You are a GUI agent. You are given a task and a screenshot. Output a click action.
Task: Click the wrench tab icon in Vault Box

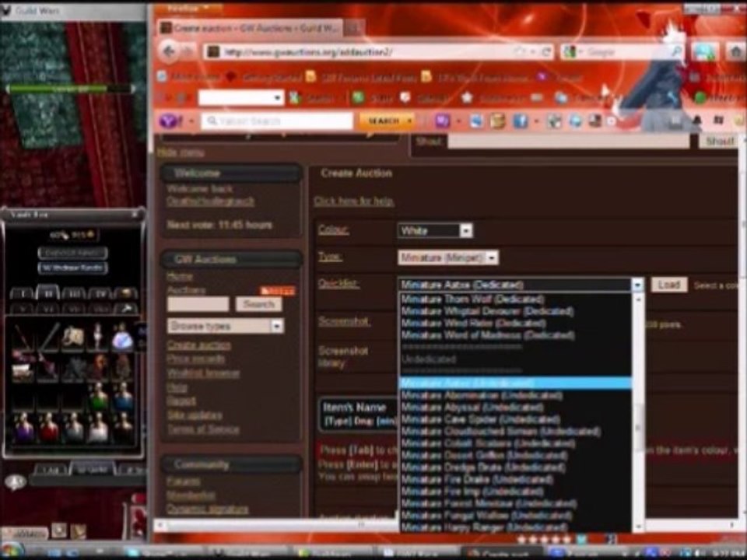click(x=125, y=309)
